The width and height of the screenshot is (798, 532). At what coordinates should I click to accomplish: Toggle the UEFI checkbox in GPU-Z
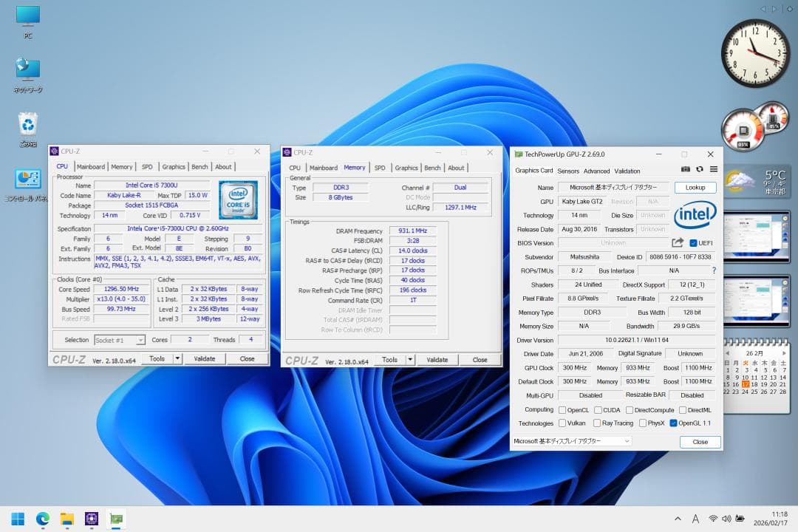pyautogui.click(x=693, y=243)
